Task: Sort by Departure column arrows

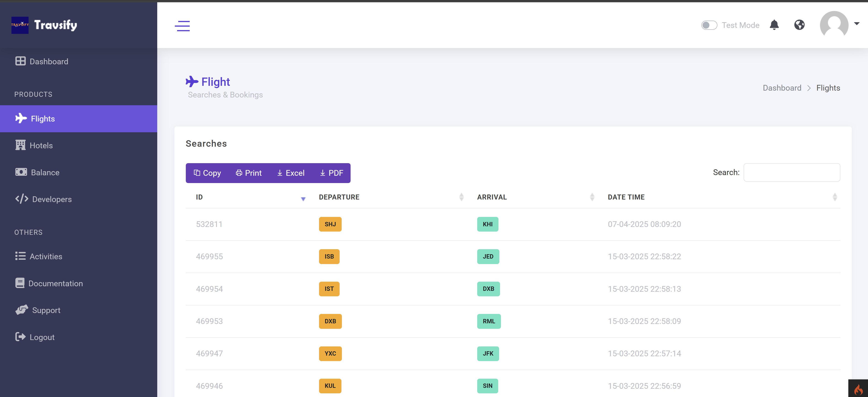Action: [x=461, y=197]
